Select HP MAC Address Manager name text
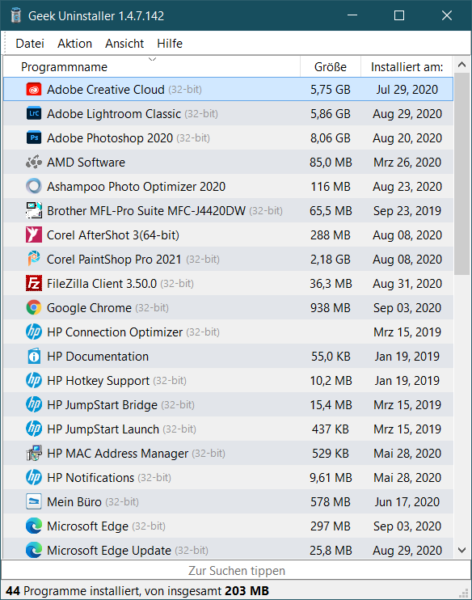The height and width of the screenshot is (600, 472). [118, 453]
